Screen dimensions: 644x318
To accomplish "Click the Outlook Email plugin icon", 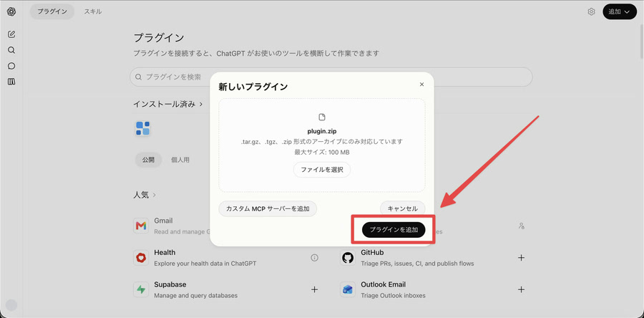I will pos(348,289).
